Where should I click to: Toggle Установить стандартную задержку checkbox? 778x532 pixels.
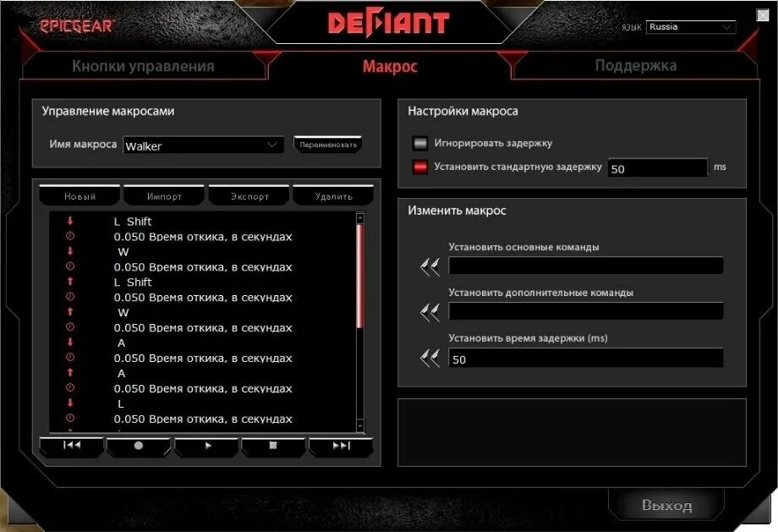(419, 167)
